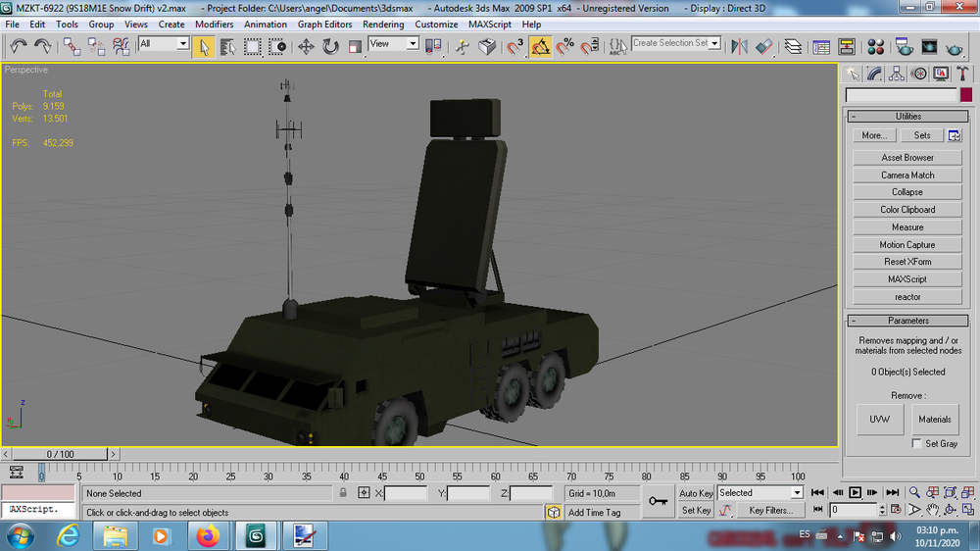This screenshot has height=551, width=980.
Task: Open Render Setup teapot icon
Action: point(905,46)
